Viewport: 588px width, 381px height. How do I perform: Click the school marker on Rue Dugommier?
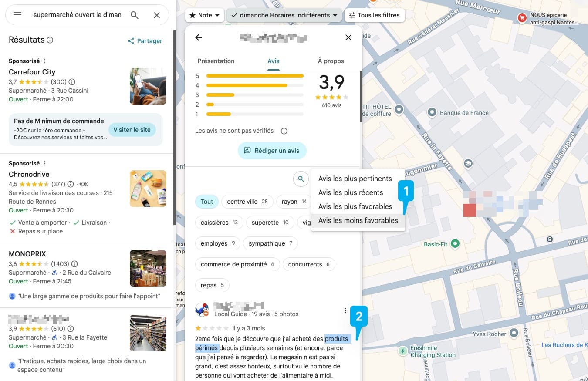tap(468, 163)
